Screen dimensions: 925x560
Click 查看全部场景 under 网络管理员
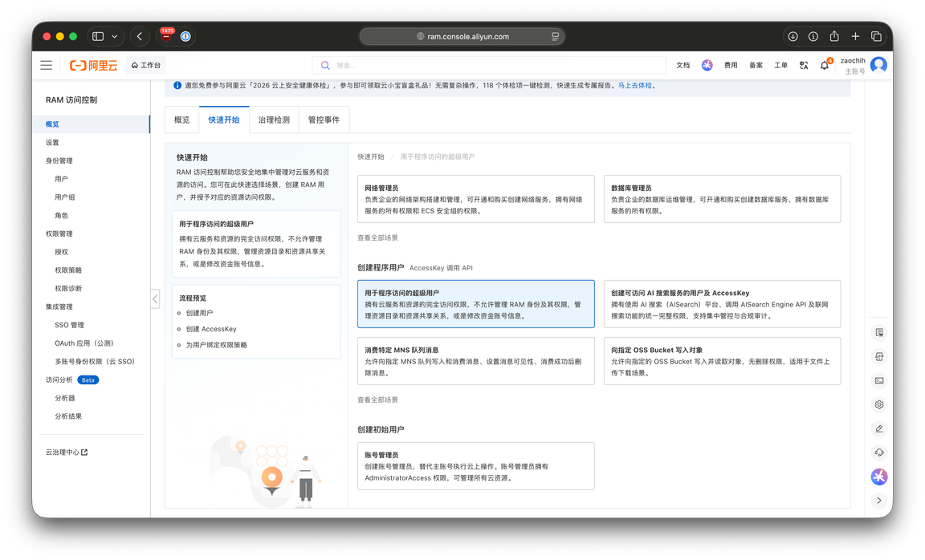coord(377,238)
